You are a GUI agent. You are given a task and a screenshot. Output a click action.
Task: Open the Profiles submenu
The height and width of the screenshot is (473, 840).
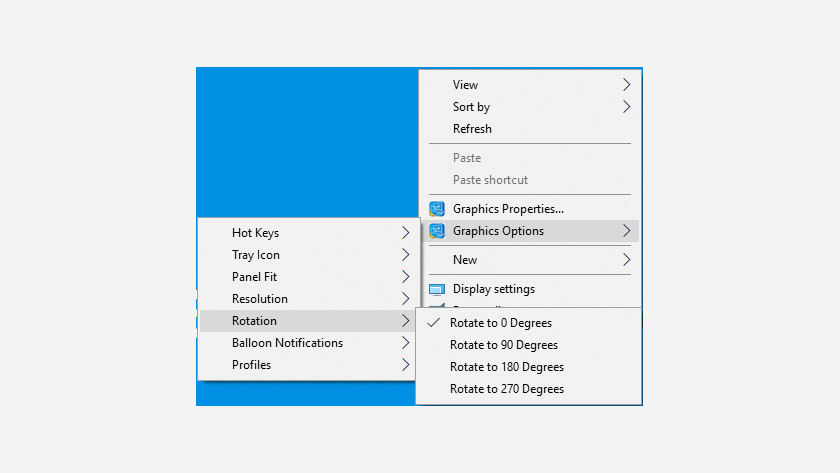click(251, 365)
